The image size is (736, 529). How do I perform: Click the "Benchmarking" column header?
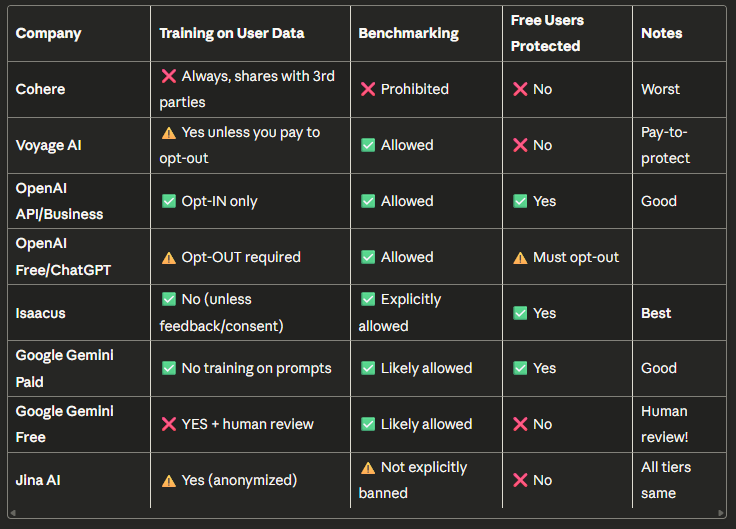click(x=408, y=33)
